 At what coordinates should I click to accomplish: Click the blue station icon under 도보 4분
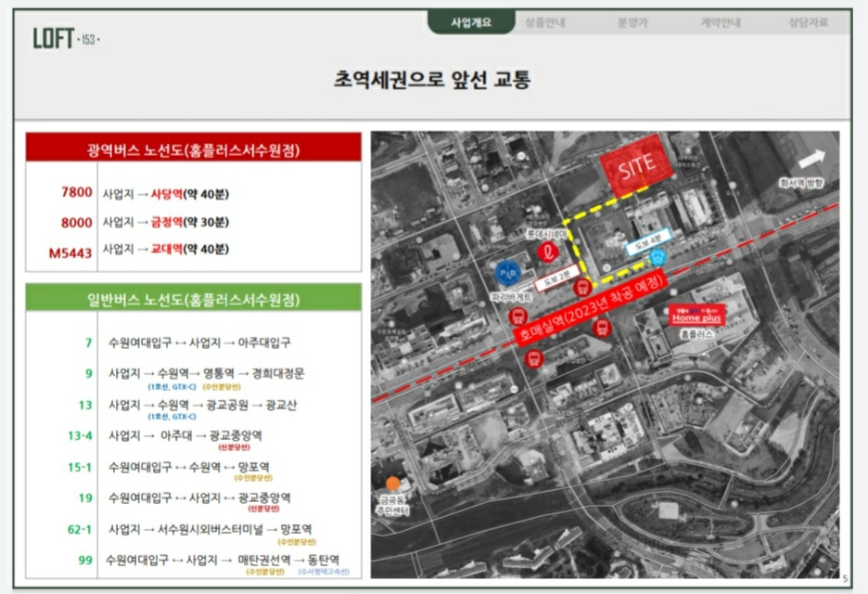click(x=657, y=257)
